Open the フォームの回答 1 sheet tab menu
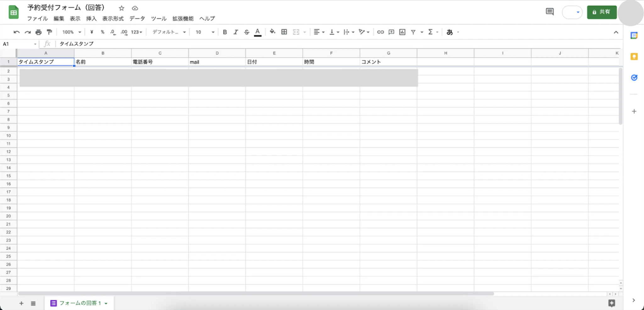This screenshot has width=644, height=310. coord(106,303)
